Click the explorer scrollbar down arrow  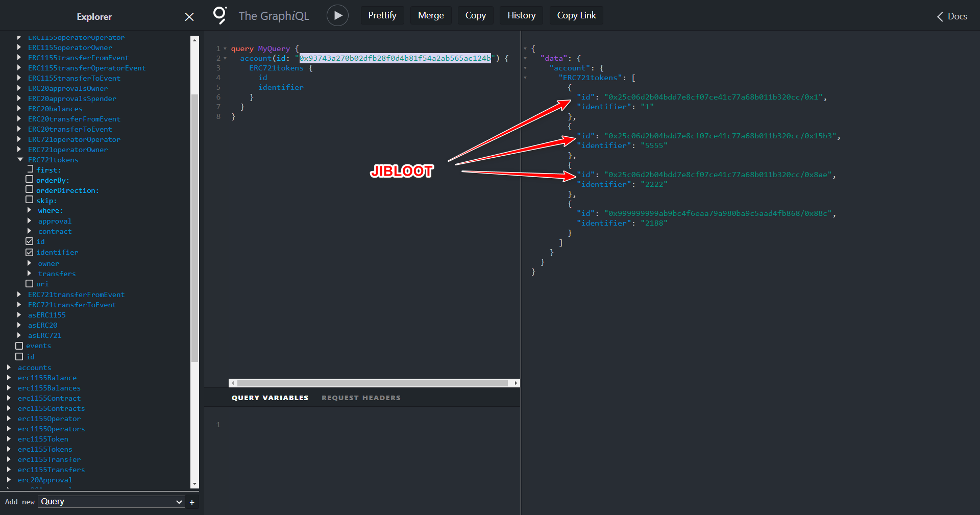point(194,484)
